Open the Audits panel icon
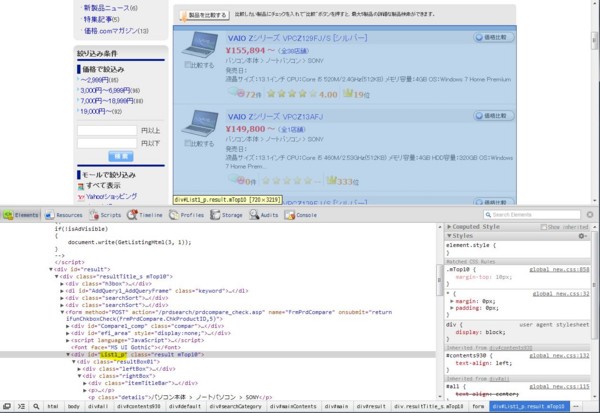The height and width of the screenshot is (413, 600). point(254,215)
